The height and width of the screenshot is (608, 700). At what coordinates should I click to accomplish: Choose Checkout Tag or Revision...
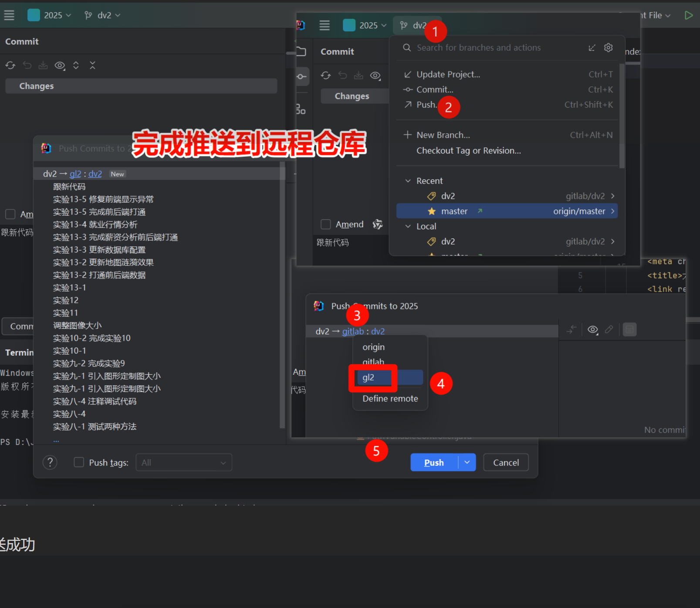[x=507, y=150]
